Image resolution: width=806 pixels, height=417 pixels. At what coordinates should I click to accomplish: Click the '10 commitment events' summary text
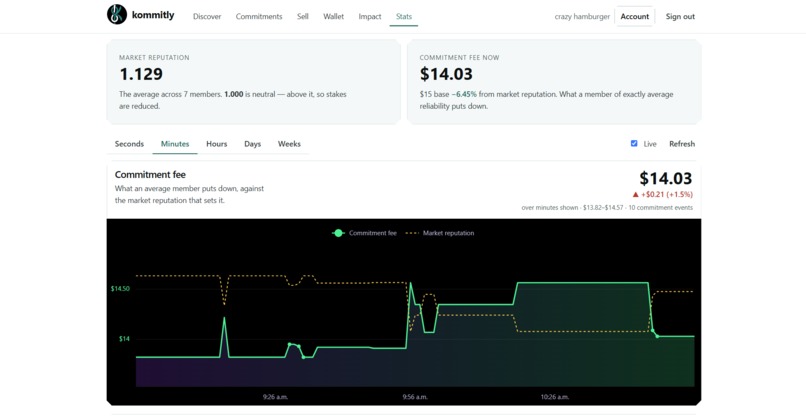coord(661,208)
